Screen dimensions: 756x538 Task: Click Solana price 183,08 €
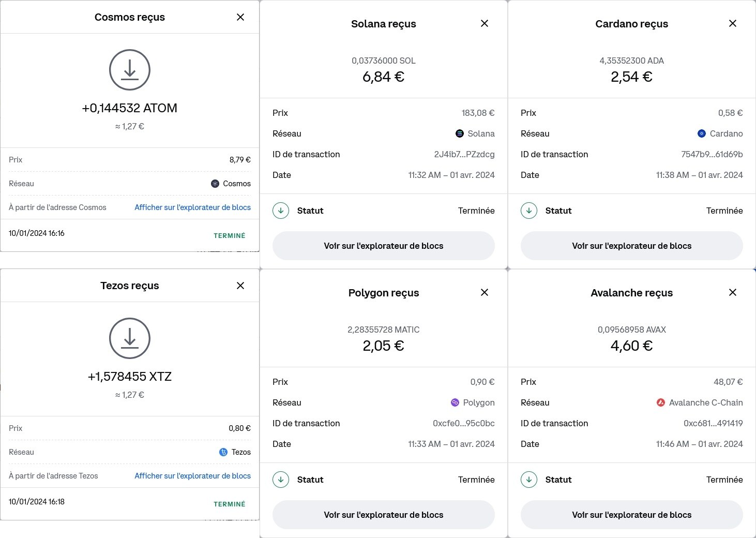(x=478, y=113)
